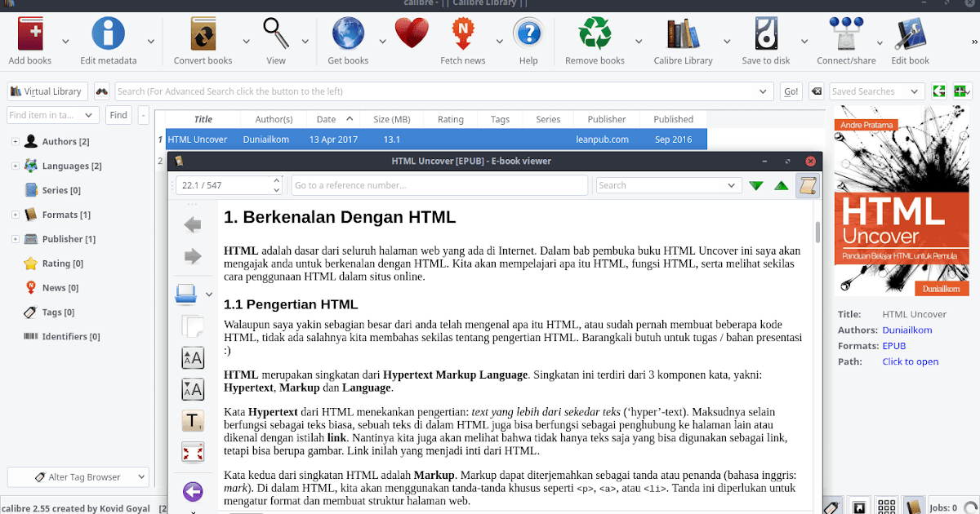Sort by the Size (MB) column header
This screenshot has height=514, width=980.
392,119
